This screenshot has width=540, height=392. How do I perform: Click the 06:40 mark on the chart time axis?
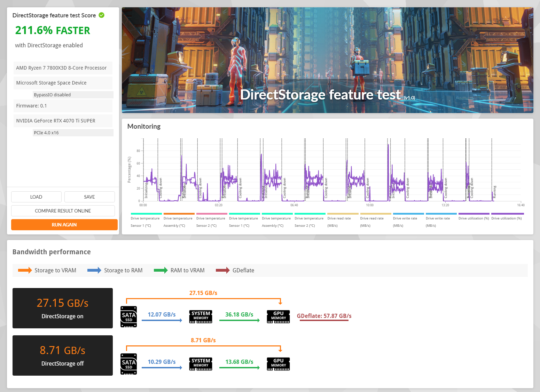[x=294, y=205]
